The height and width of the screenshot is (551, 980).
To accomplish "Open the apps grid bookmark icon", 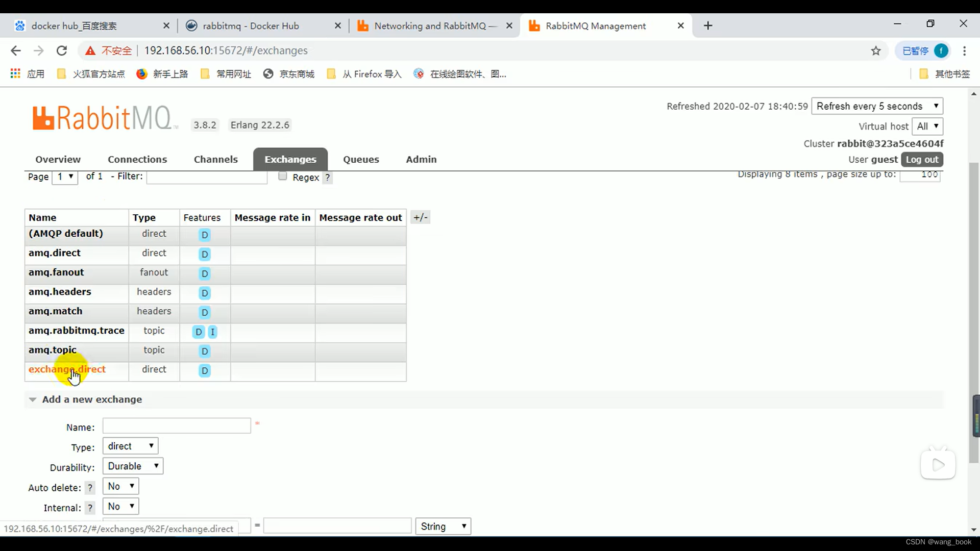I will [x=15, y=74].
